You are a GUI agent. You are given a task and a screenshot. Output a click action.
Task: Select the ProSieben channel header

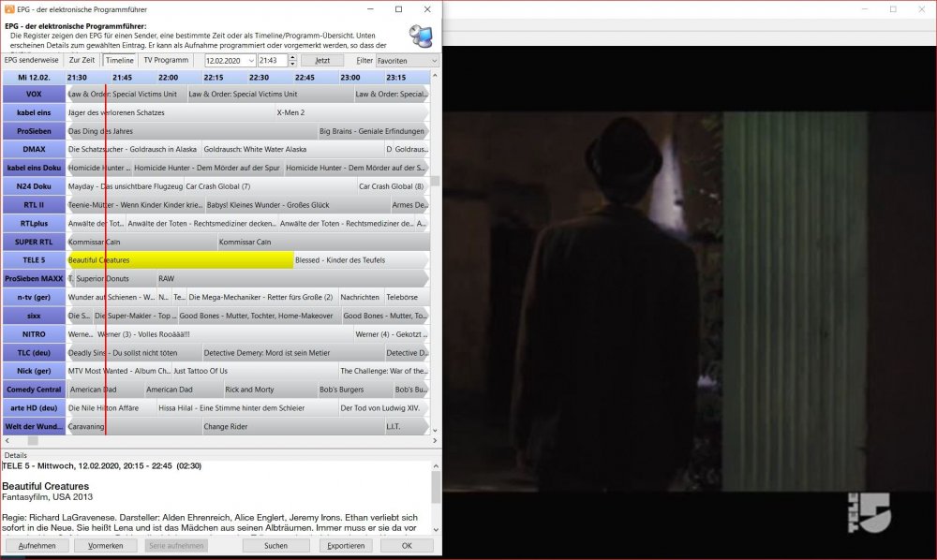[x=34, y=131]
